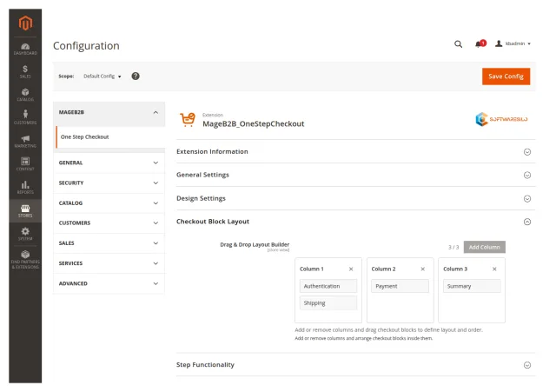Open the kbadmin account dropdown
556x392 pixels.
click(513, 43)
